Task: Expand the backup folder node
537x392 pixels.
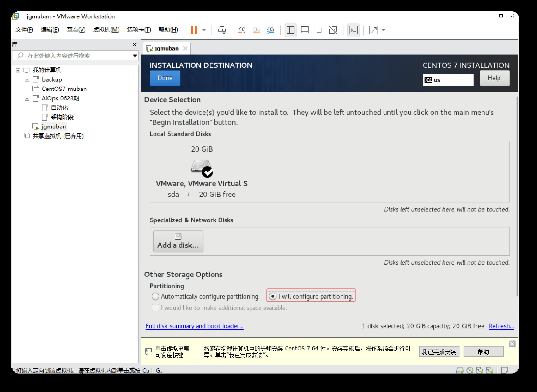Action: click(x=27, y=80)
